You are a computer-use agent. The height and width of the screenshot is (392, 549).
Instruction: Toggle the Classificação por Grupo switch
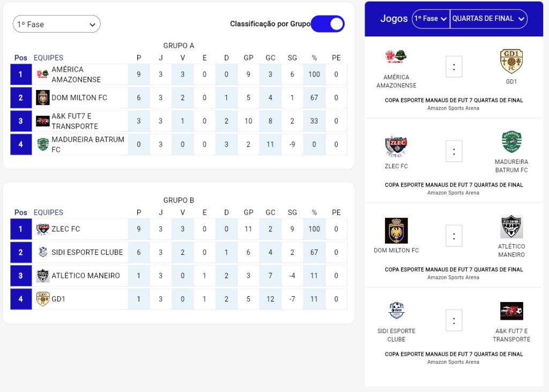click(328, 24)
